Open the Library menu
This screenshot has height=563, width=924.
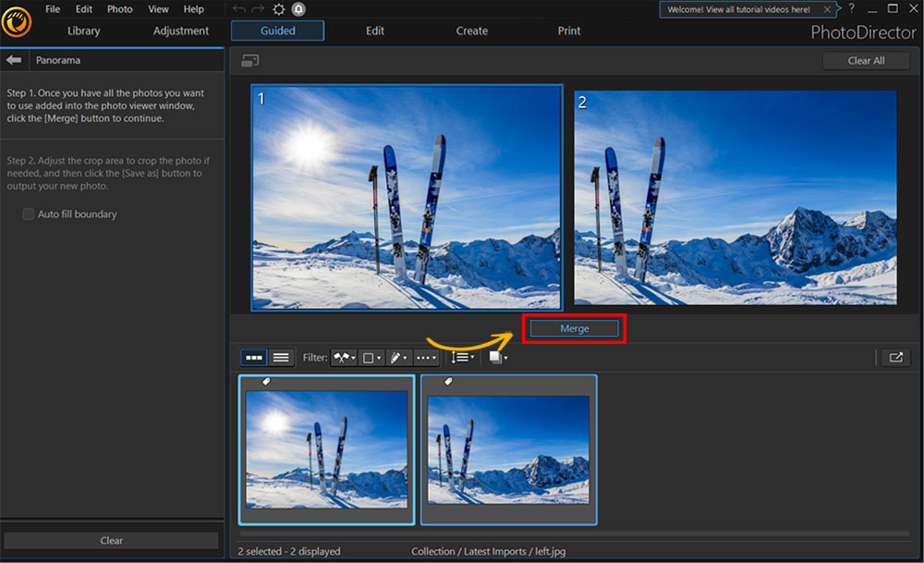point(82,31)
